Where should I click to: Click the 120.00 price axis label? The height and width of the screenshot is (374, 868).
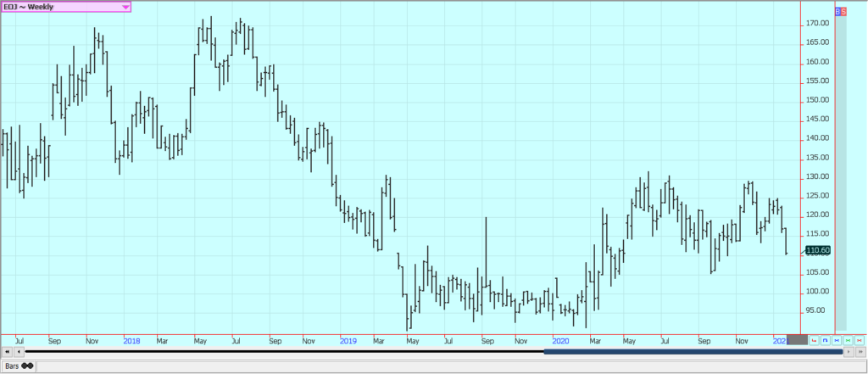817,215
